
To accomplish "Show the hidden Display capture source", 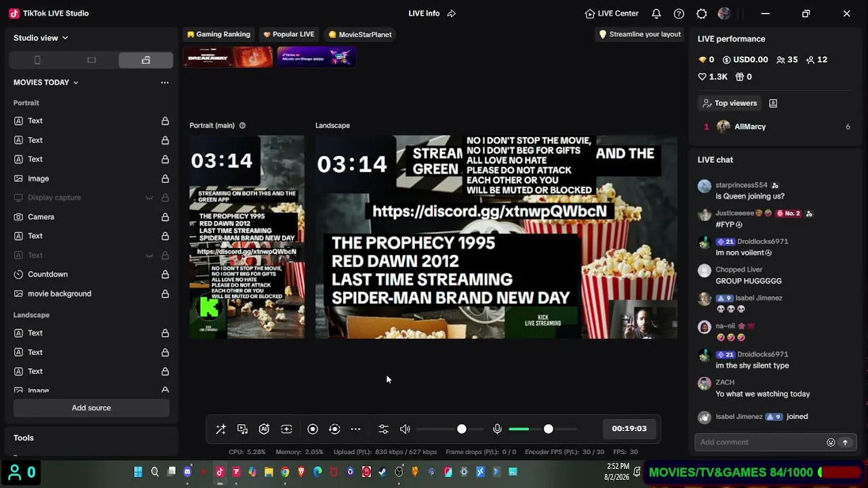I will [x=149, y=198].
